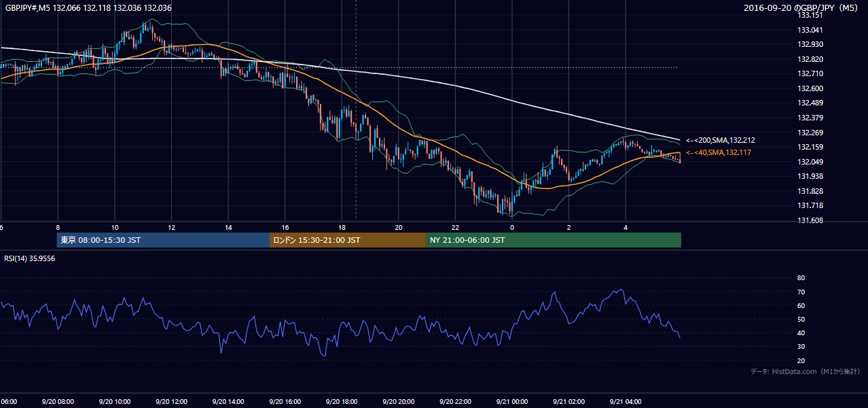Screen dimensions: 868x408
Task: Click hour label 12 under the price chart
Action: coord(171,228)
